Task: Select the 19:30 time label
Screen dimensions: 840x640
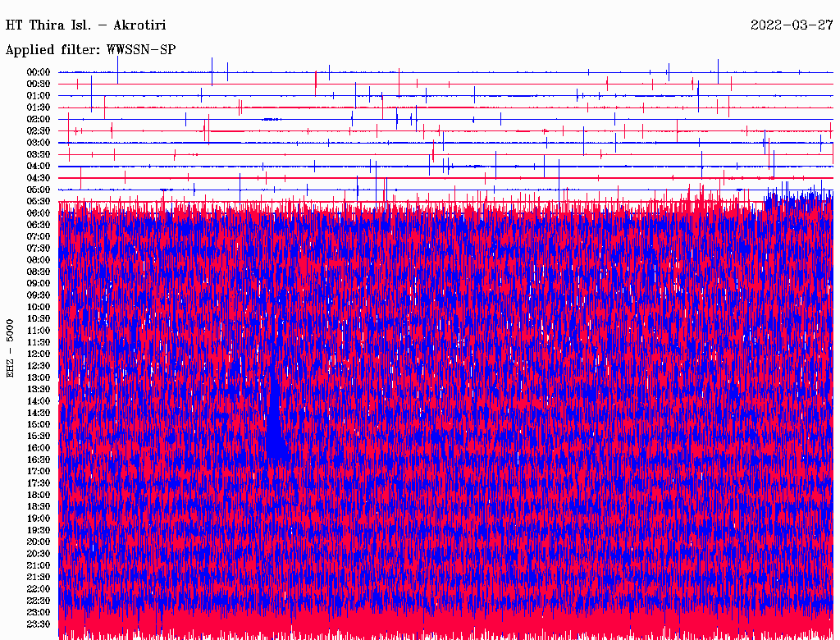Action: tap(39, 531)
